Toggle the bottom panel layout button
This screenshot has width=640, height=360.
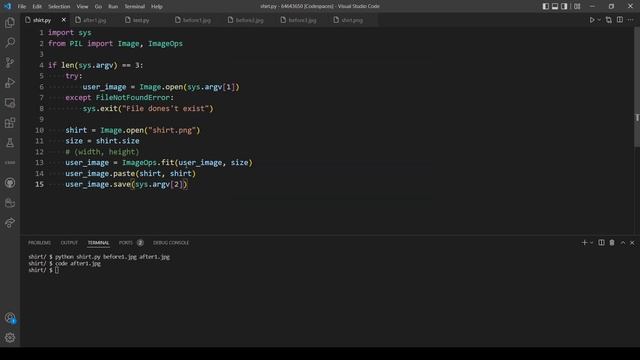[x=555, y=6]
